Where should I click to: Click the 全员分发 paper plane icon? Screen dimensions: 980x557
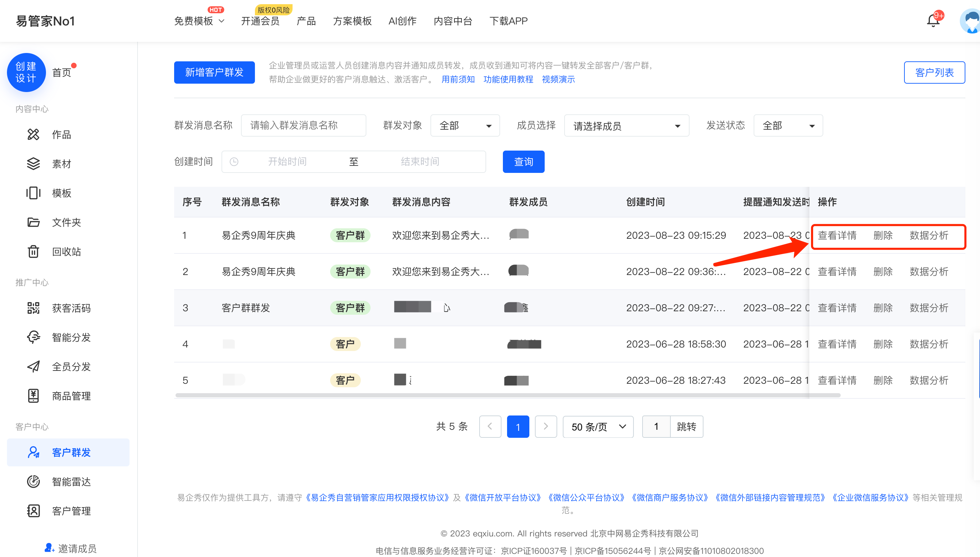tap(33, 366)
